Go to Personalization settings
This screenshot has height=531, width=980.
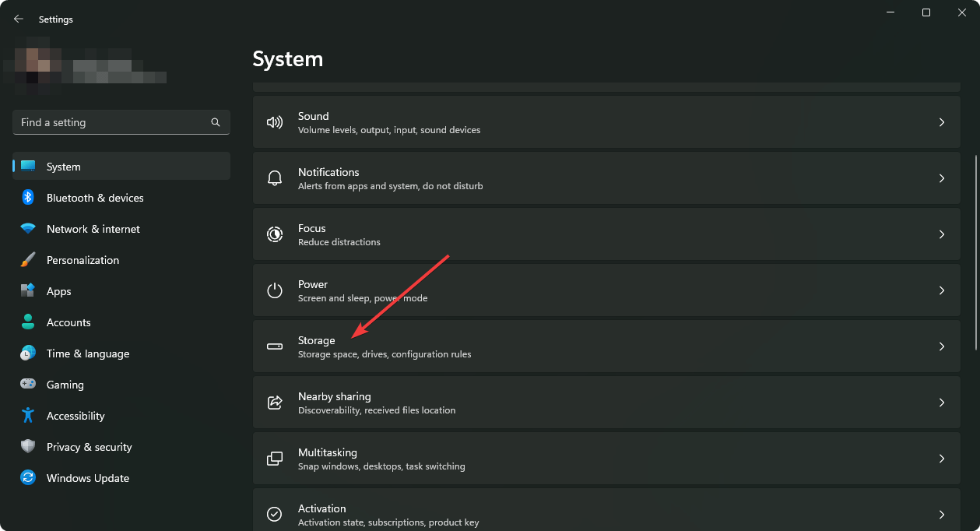pos(121,260)
